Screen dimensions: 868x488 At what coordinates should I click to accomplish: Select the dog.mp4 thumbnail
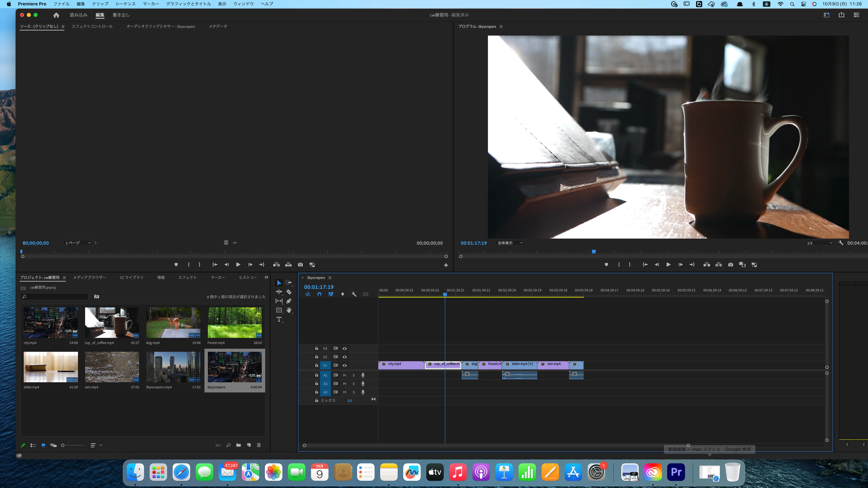(173, 322)
